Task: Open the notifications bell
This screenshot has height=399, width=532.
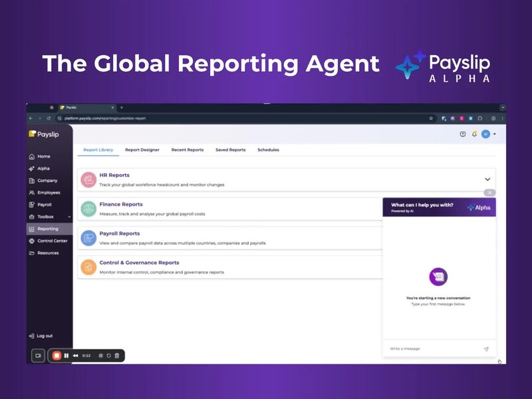Action: pyautogui.click(x=473, y=133)
